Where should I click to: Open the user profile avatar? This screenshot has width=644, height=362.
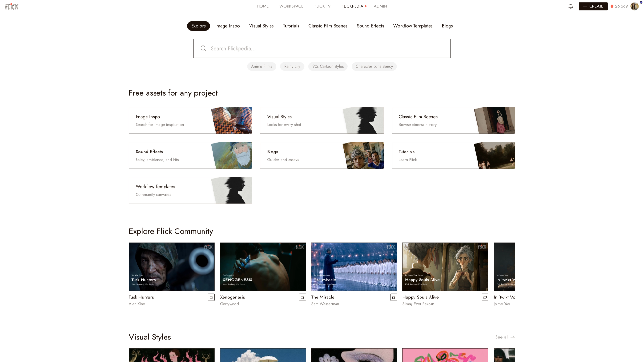coord(634,6)
